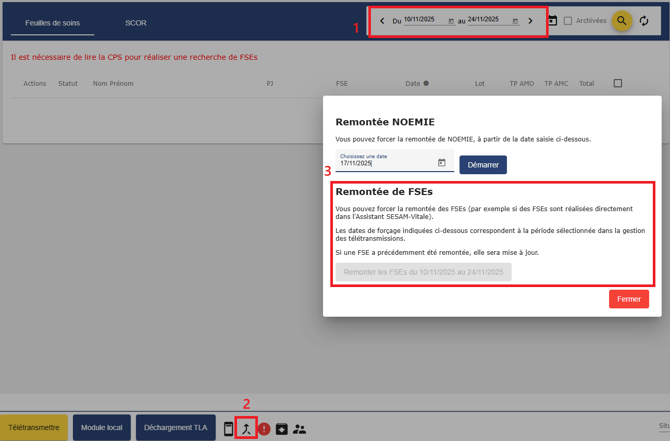Close the dialog with Fermer
The height and width of the screenshot is (441, 670).
tap(629, 299)
